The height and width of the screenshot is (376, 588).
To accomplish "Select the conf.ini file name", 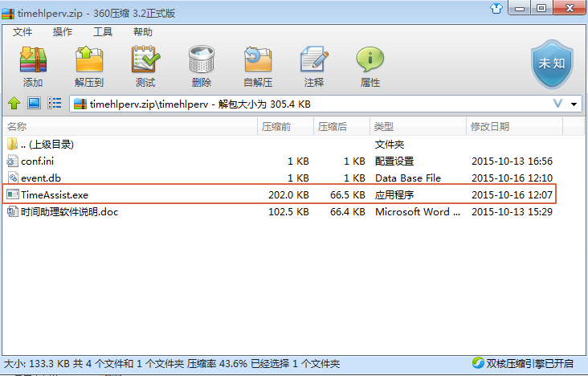I will click(x=37, y=161).
